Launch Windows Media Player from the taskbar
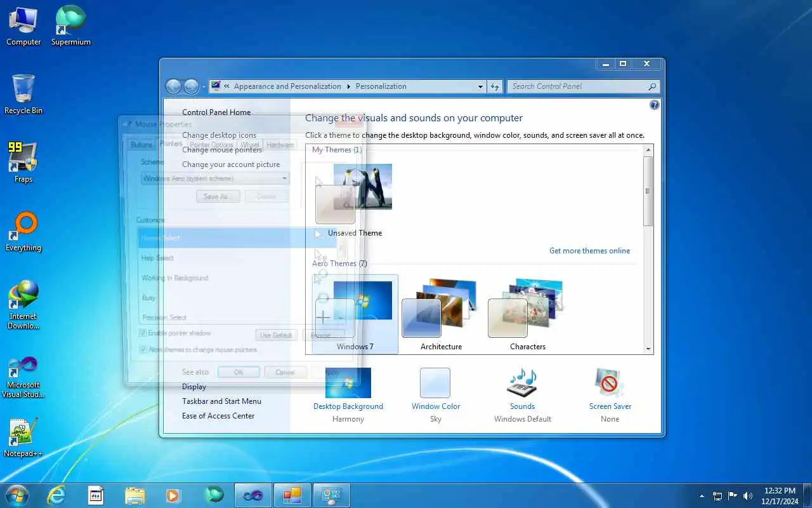Screen dimensions: 812x508 172,495
